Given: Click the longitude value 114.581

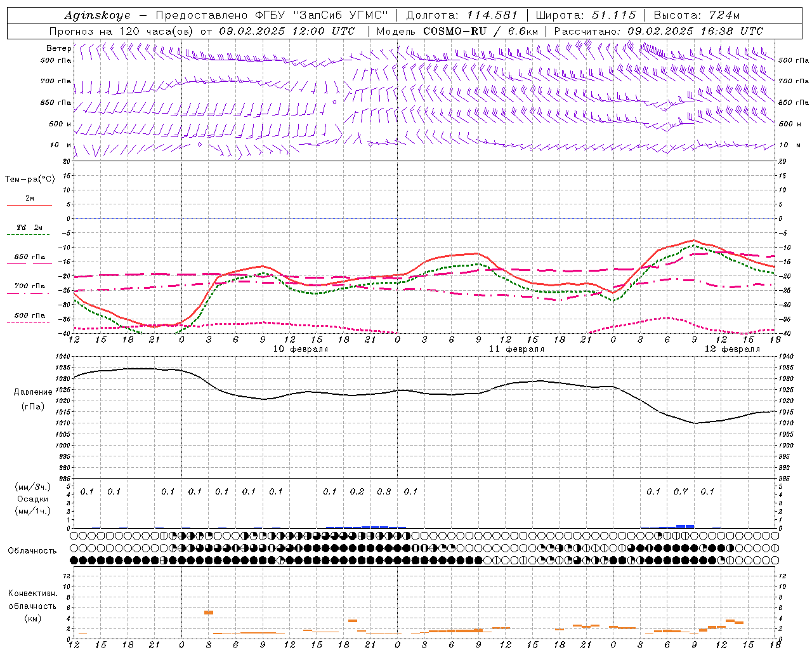Looking at the screenshot, I should point(492,15).
